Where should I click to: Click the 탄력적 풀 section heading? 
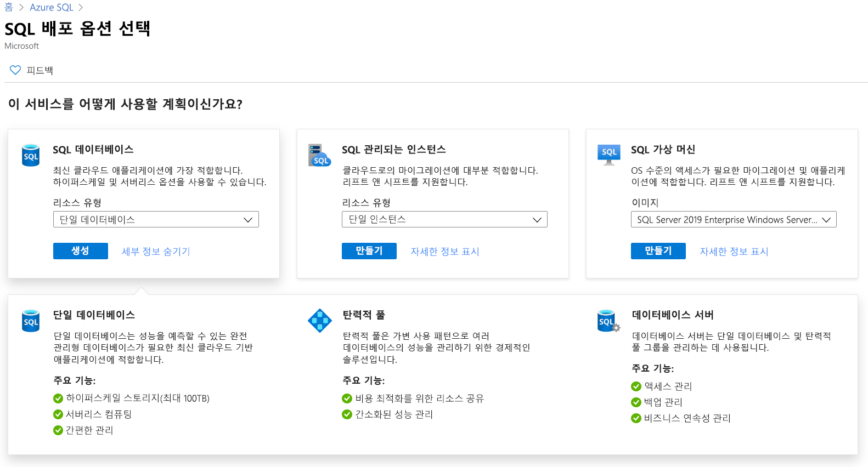(364, 315)
